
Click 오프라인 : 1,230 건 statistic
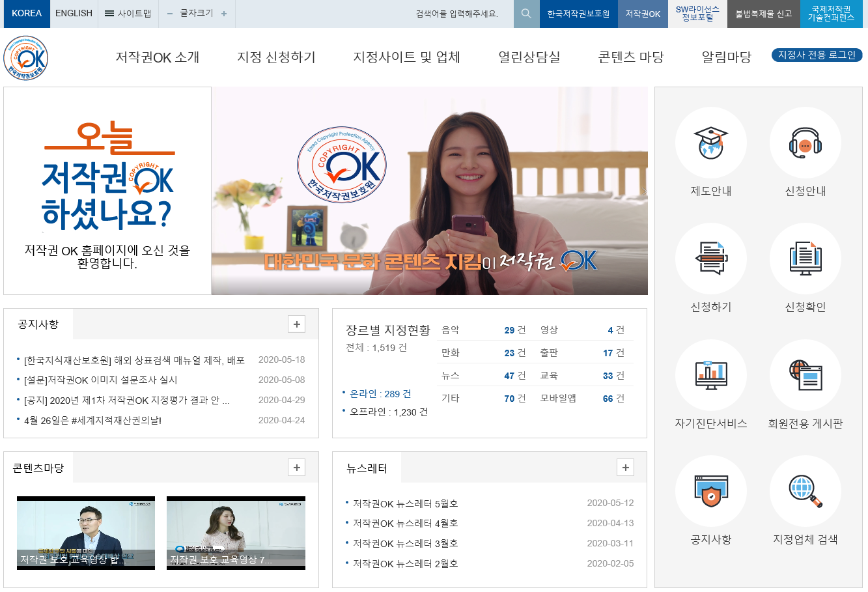389,412
